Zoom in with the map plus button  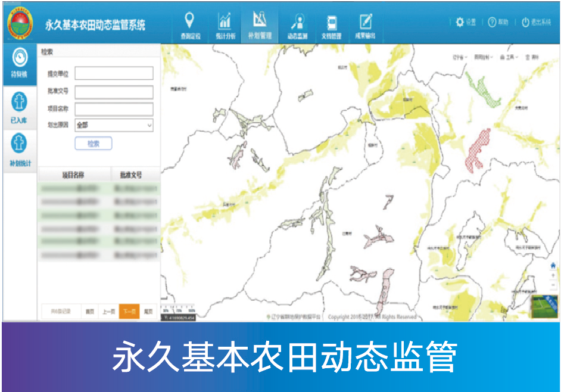point(553,275)
